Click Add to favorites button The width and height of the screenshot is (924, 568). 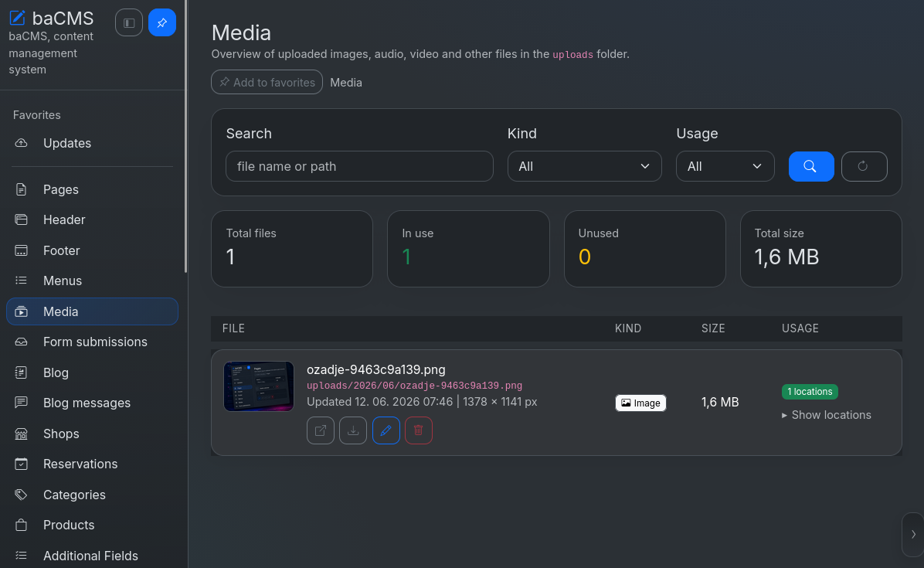point(267,83)
